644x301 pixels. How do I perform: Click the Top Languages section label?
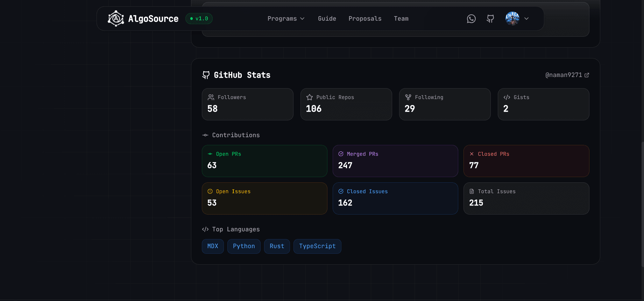click(236, 229)
